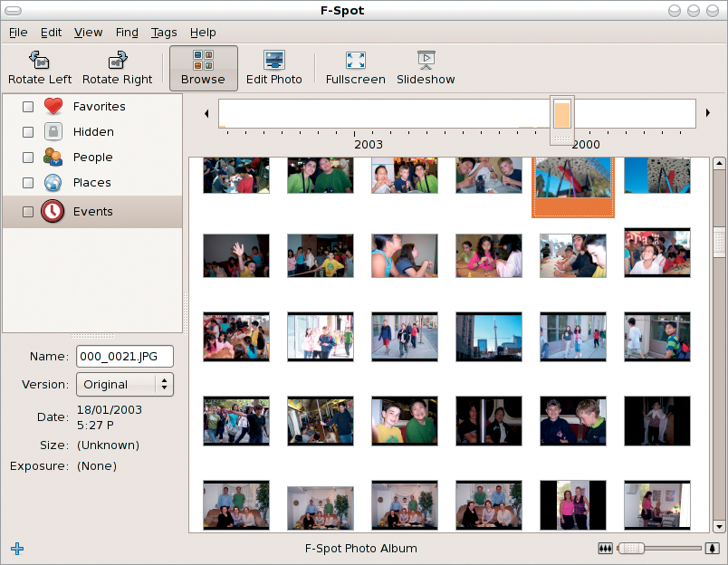Viewport: 728px width, 565px height.
Task: Select the girl with raised hand photo
Action: click(236, 256)
